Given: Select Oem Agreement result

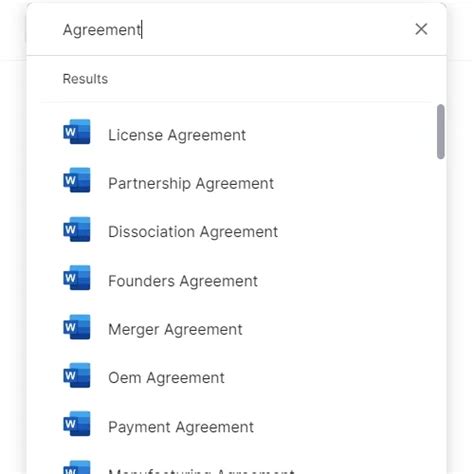Looking at the screenshot, I should [x=166, y=378].
